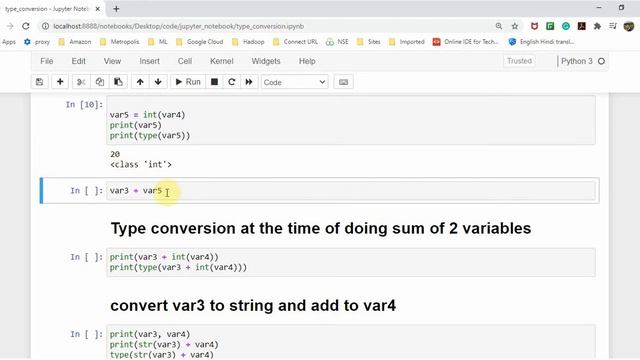Image resolution: width=640 pixels, height=360 pixels.
Task: Copy selected cells icon
Action: (100, 82)
